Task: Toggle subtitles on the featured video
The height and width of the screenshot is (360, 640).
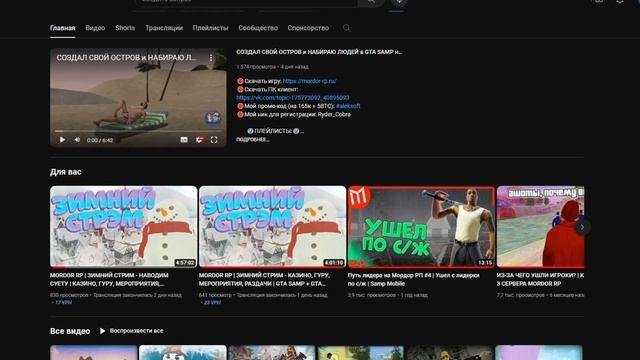Action: 184,140
